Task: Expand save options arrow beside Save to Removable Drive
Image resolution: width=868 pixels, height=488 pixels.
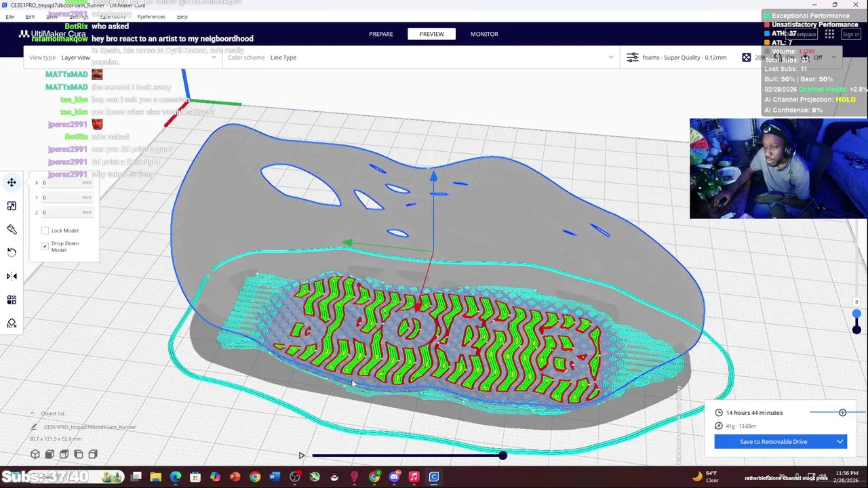Action: (840, 442)
